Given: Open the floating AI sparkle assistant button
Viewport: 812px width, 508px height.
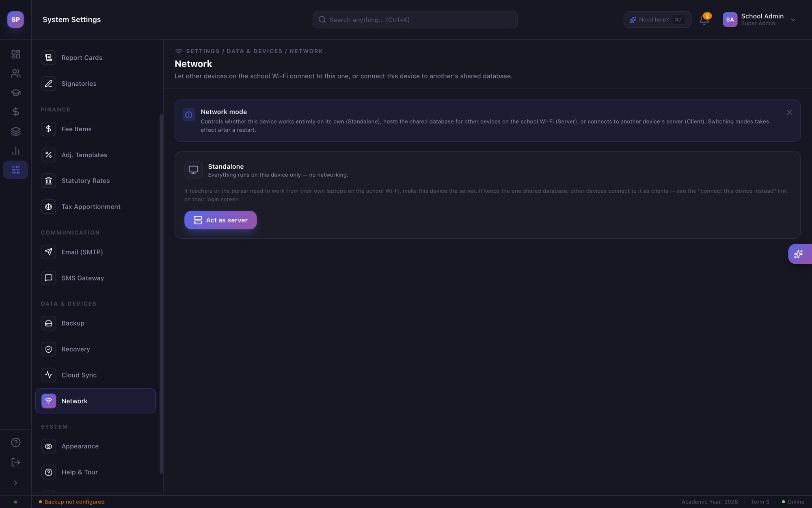Looking at the screenshot, I should pos(799,254).
